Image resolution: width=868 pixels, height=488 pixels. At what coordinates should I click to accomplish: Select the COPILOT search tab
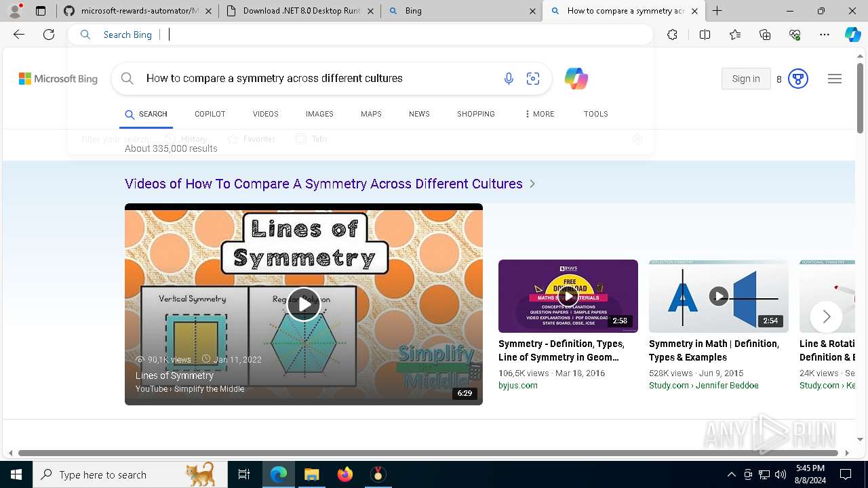(x=210, y=114)
